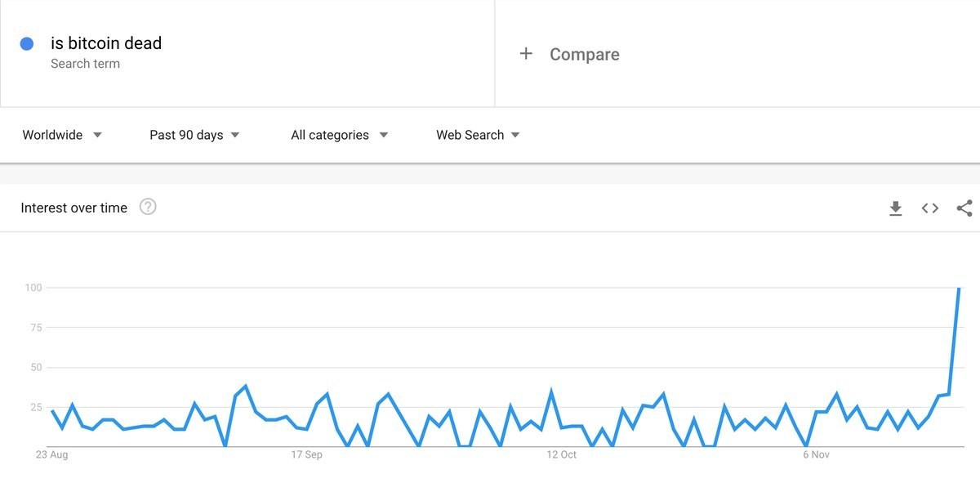Open the Worldwide region dropdown
This screenshot has width=980, height=492.
(x=62, y=135)
